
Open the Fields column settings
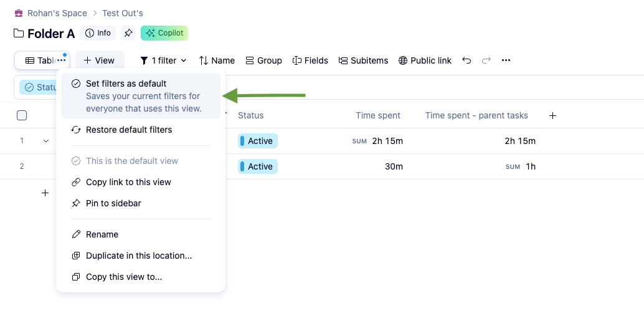pos(310,60)
